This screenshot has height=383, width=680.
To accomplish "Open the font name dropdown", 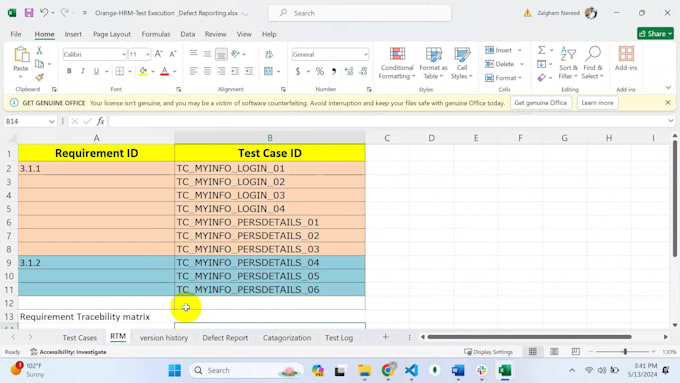I will tap(124, 55).
